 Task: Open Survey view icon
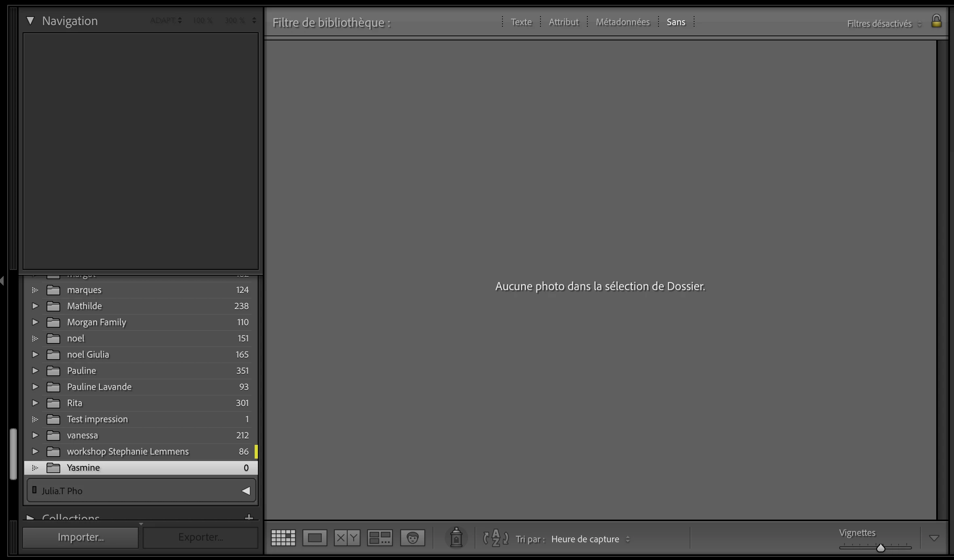pyautogui.click(x=380, y=538)
